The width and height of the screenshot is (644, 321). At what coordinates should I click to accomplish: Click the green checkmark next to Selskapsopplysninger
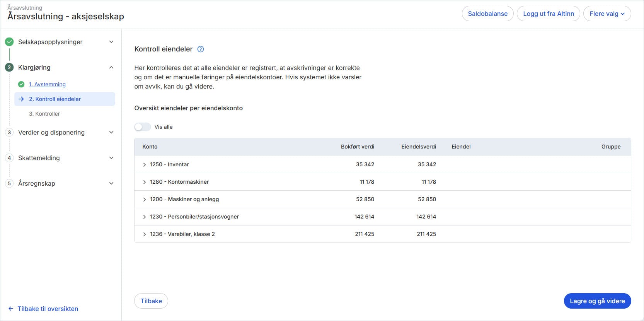click(x=9, y=42)
